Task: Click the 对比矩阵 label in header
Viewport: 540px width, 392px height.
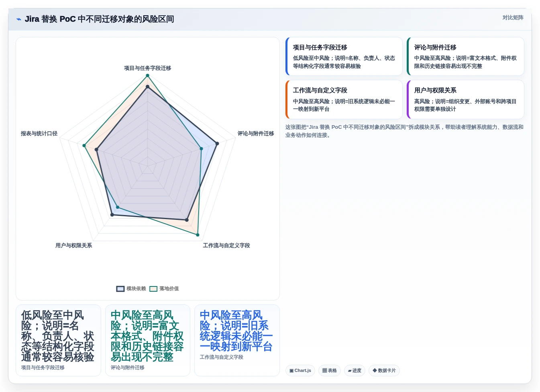Action: pos(513,18)
